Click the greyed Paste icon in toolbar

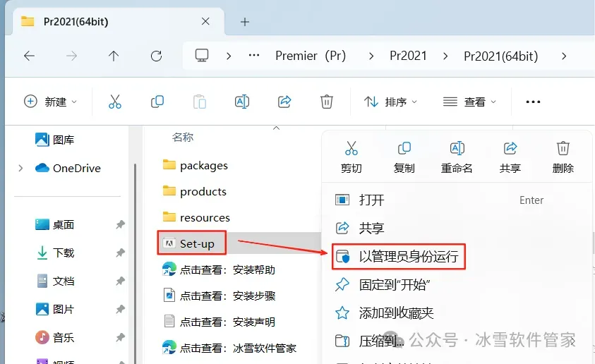point(200,102)
